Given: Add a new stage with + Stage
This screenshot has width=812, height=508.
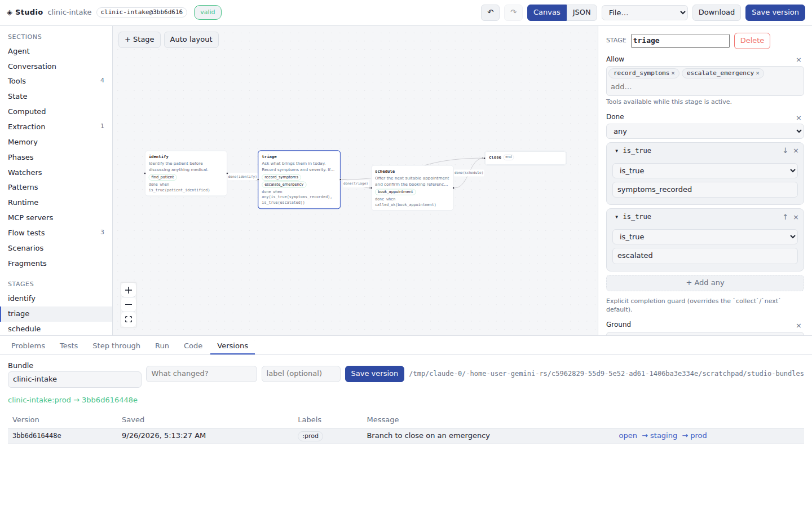Looking at the screenshot, I should pyautogui.click(x=139, y=40).
